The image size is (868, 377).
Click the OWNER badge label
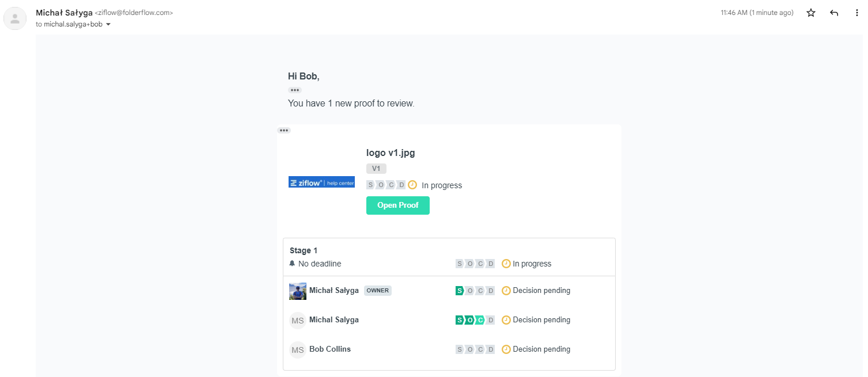[378, 291]
